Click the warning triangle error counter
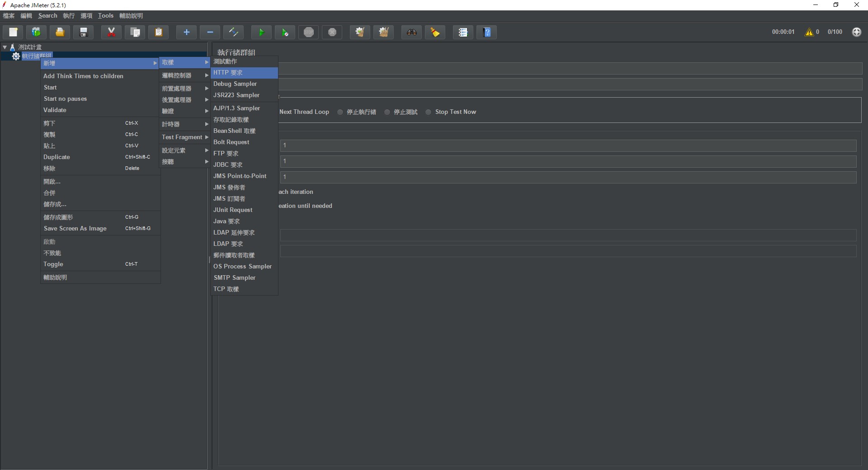This screenshot has height=470, width=868. point(809,32)
